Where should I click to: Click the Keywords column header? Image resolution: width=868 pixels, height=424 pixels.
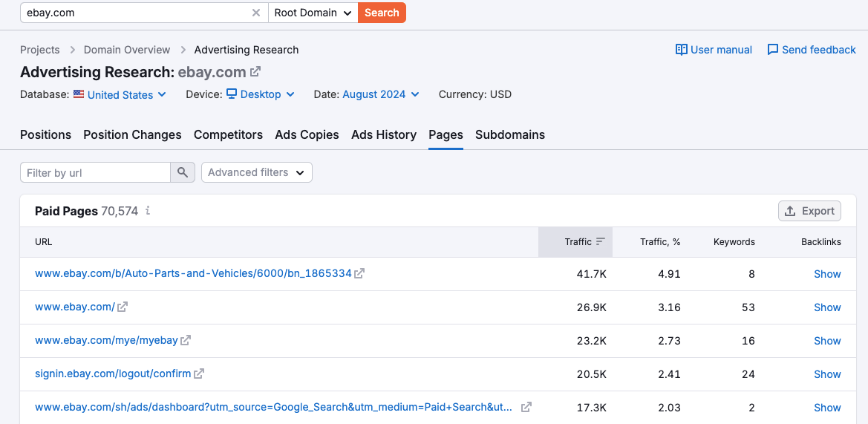click(x=734, y=242)
